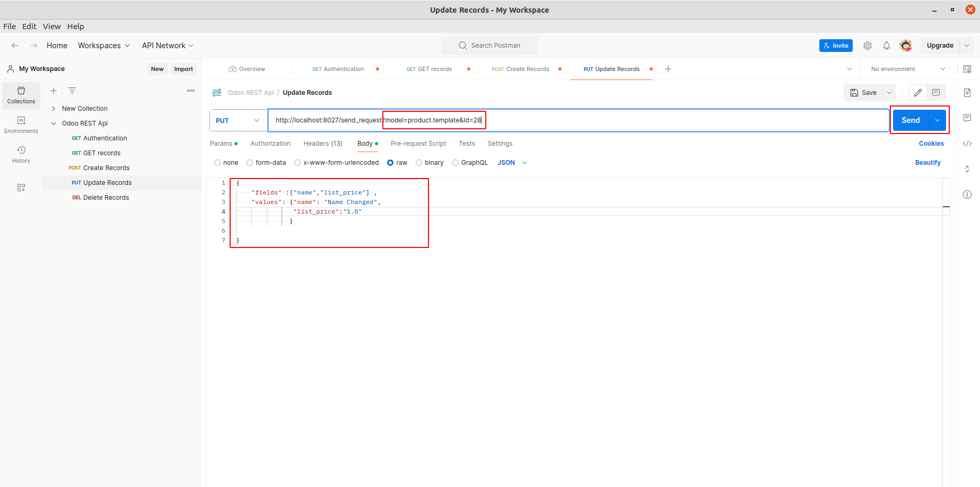
Task: Switch to the Tests tab
Action: point(467,144)
